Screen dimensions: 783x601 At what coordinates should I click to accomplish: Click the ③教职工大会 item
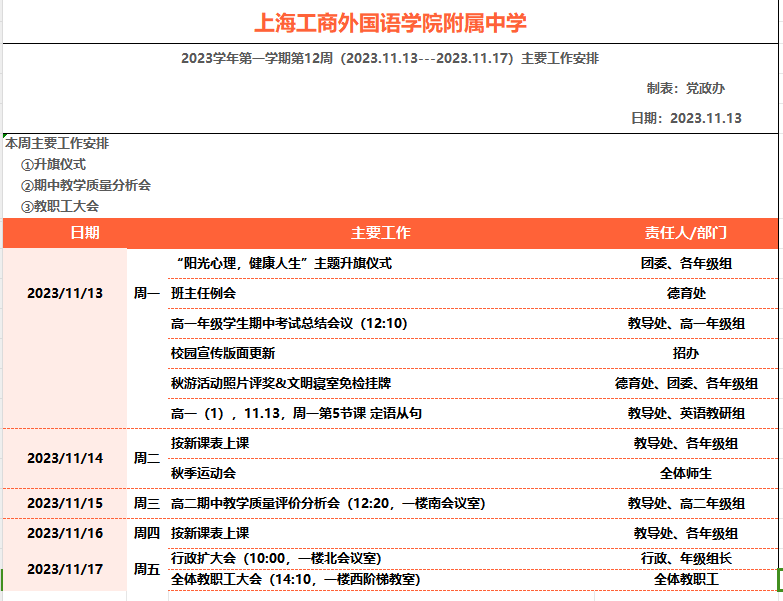[59, 207]
